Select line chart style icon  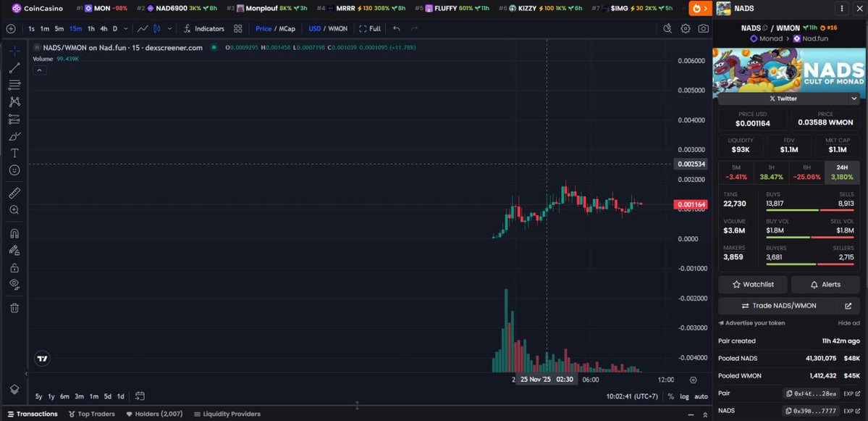(143, 29)
